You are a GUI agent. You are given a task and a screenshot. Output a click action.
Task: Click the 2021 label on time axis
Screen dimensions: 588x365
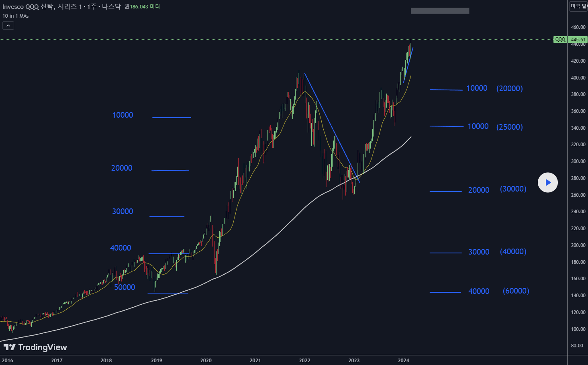click(x=255, y=360)
